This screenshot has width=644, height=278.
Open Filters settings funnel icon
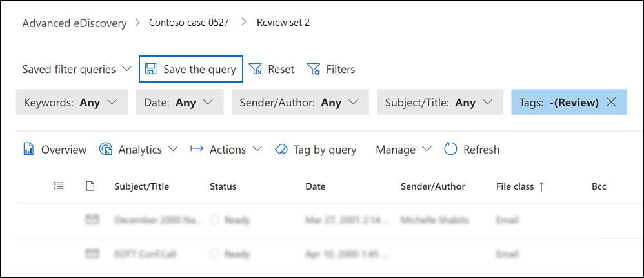314,69
